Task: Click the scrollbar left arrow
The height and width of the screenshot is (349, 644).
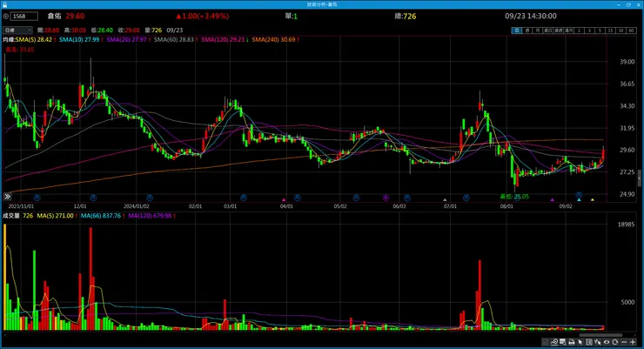Action: (x=4, y=335)
